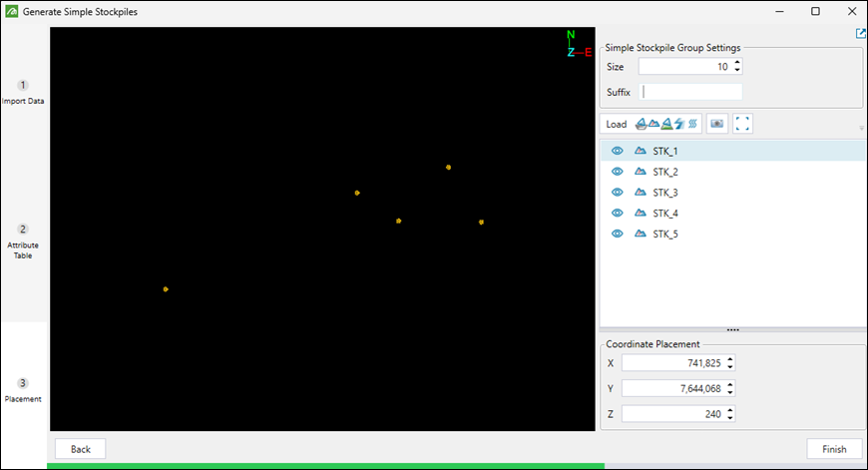Decrease the Z coordinate stepper
This screenshot has height=470, width=868.
coord(730,417)
